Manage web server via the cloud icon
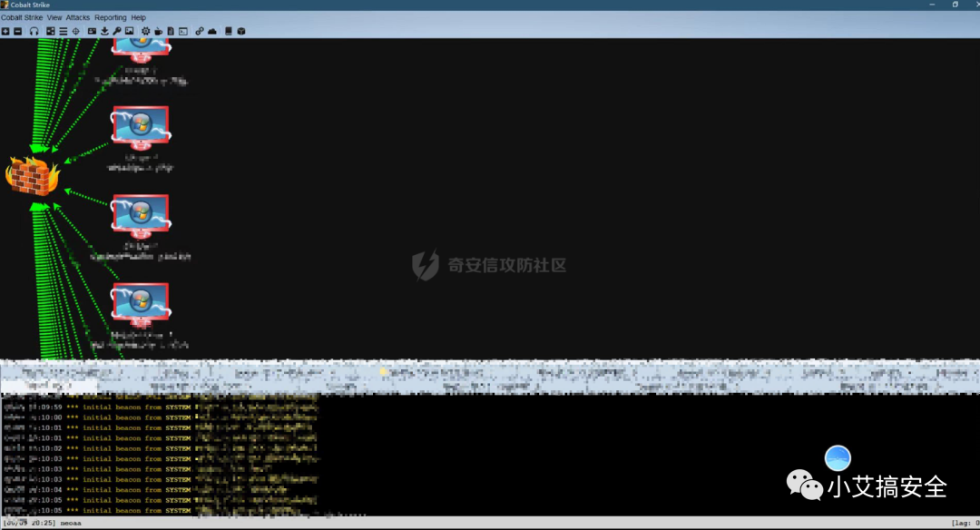 point(212,31)
